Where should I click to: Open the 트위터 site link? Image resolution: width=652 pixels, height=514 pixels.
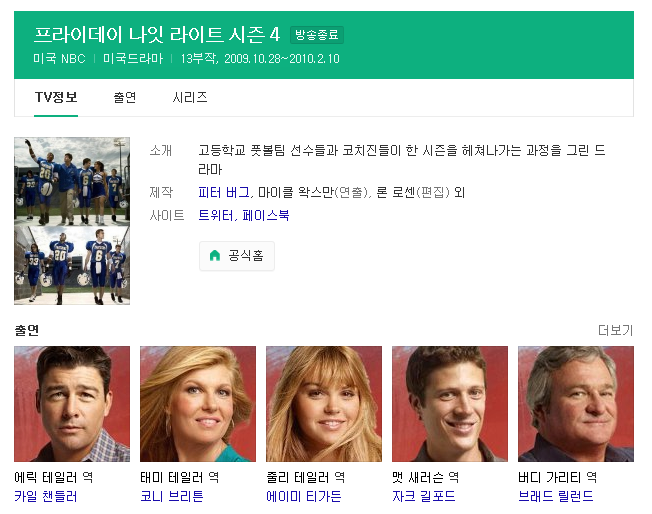point(215,215)
